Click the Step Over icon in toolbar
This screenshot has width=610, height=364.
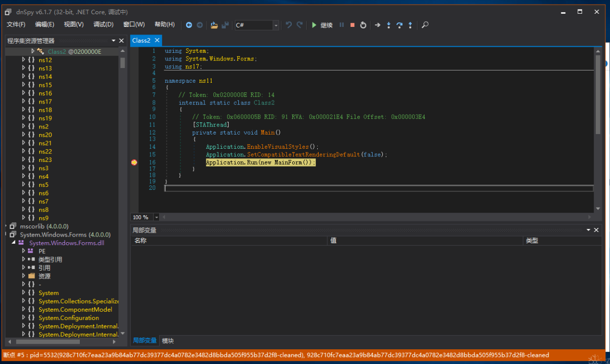pos(400,25)
